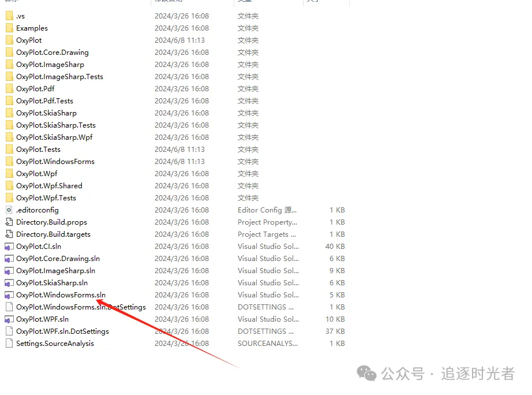532x395 pixels.
Task: Select the .editorconfig file icon
Action: coord(9,210)
